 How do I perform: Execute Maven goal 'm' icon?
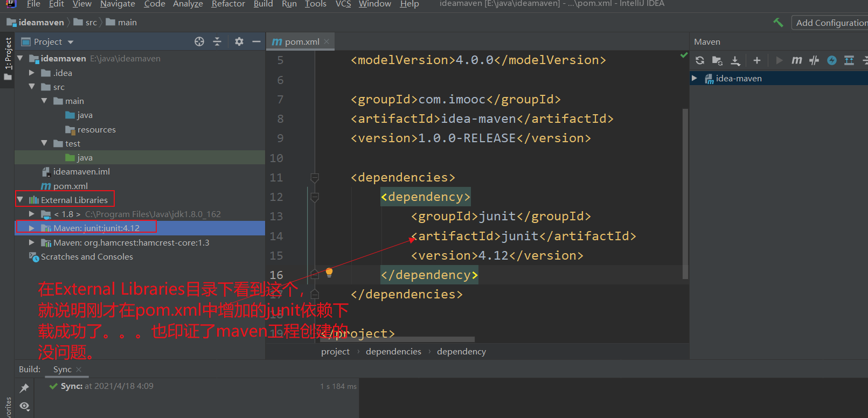(x=797, y=60)
